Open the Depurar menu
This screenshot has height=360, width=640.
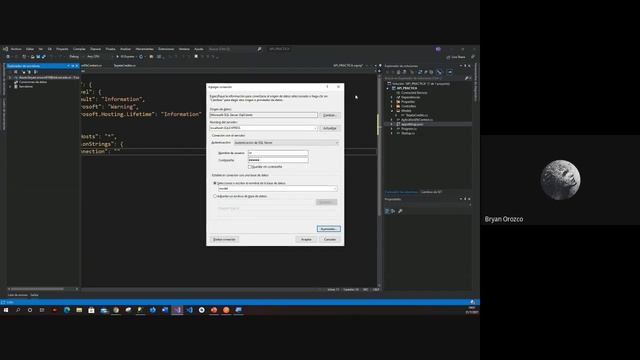click(x=96, y=49)
